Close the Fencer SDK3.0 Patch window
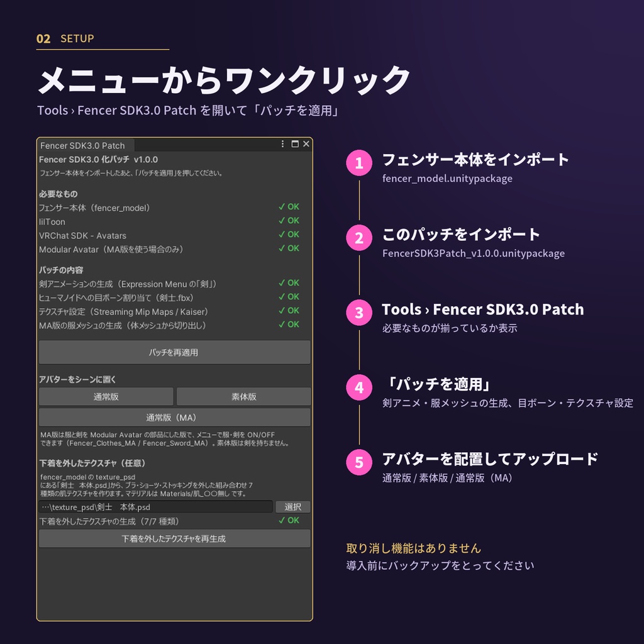The height and width of the screenshot is (644, 644). point(306,144)
